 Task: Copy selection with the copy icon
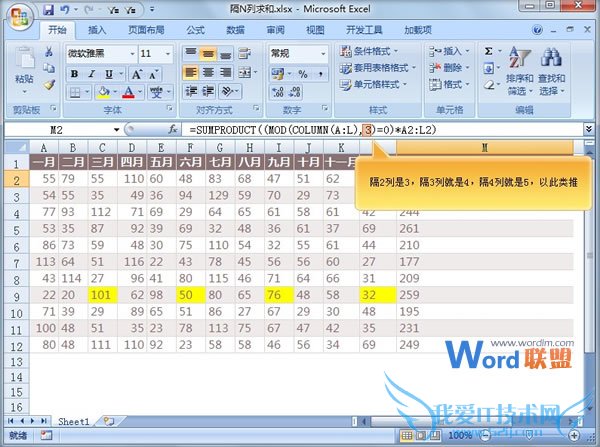(x=49, y=68)
